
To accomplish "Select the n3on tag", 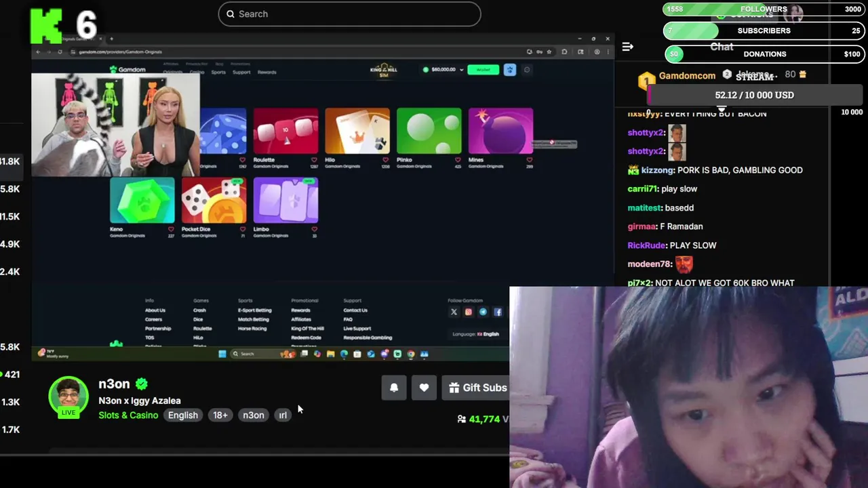I will tap(254, 415).
